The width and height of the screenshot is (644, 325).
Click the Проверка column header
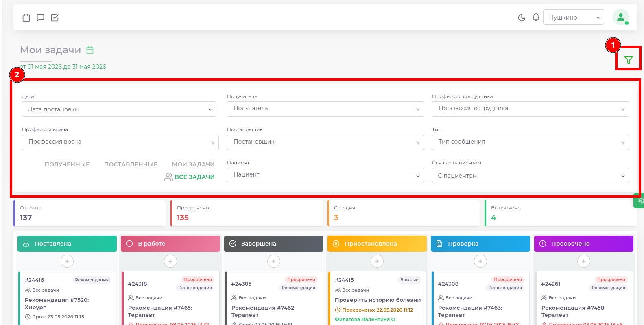point(480,244)
